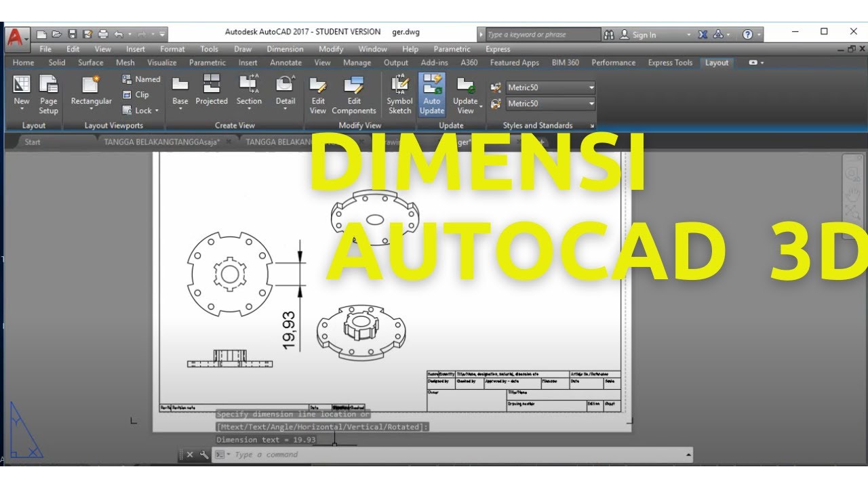Click the Autodesk Exchange X icon
The image size is (868, 488).
(703, 35)
